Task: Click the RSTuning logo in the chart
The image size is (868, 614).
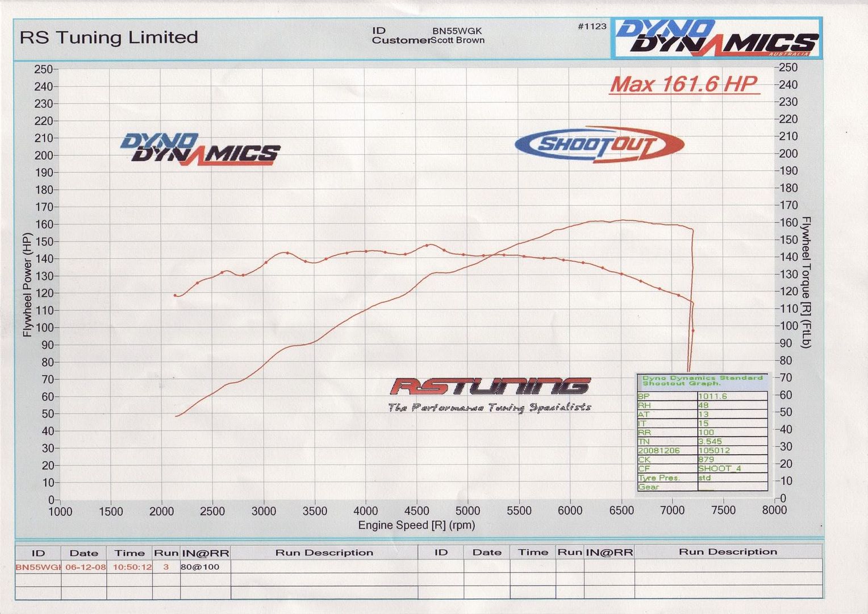Action: click(490, 387)
